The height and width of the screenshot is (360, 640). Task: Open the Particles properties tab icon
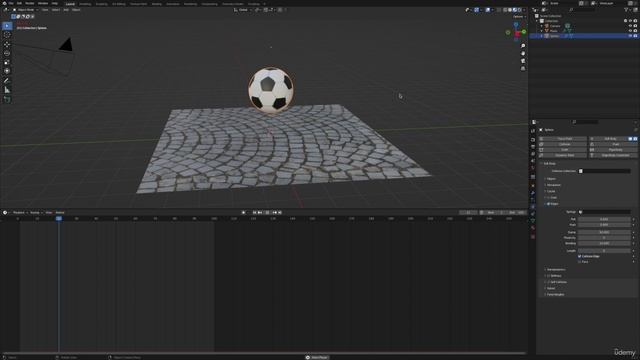pos(533,200)
